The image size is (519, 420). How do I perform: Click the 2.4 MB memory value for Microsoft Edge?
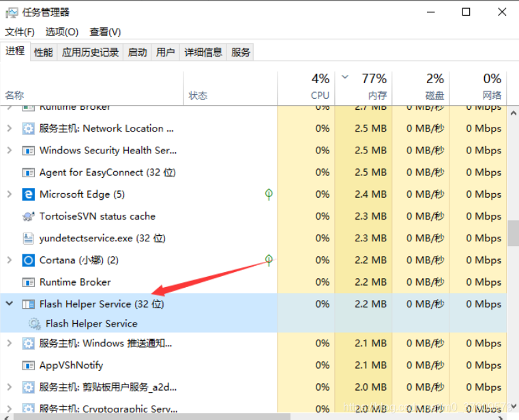tap(370, 194)
